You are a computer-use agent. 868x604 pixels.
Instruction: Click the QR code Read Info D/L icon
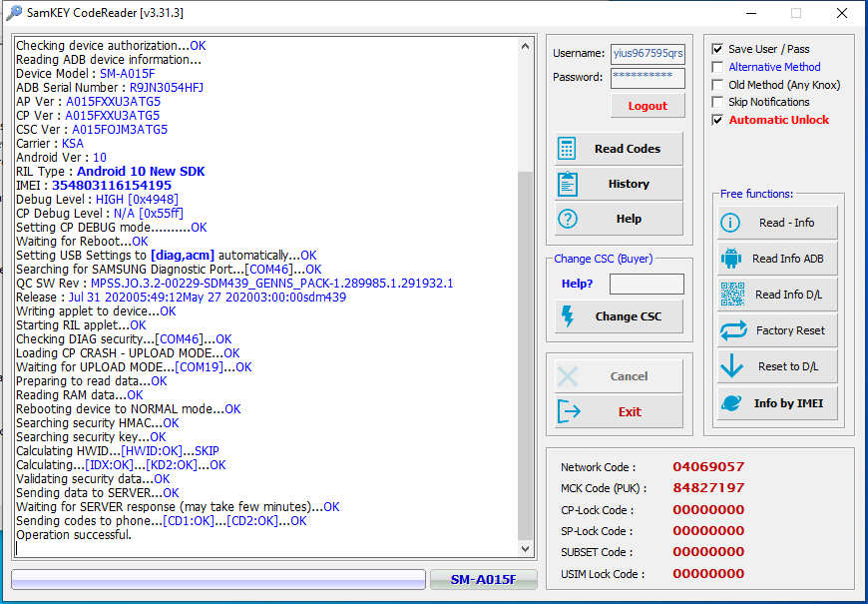coord(730,295)
